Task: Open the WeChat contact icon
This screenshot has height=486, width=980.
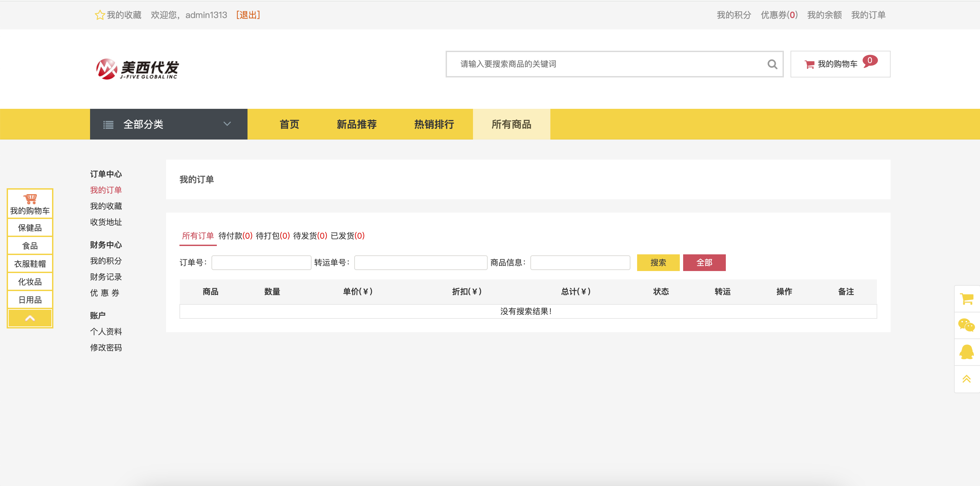Action: pyautogui.click(x=967, y=325)
